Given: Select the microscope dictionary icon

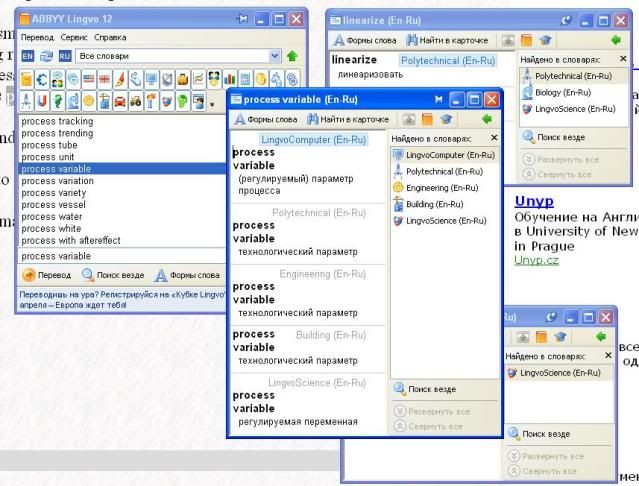Looking at the screenshot, I should pos(73,101).
